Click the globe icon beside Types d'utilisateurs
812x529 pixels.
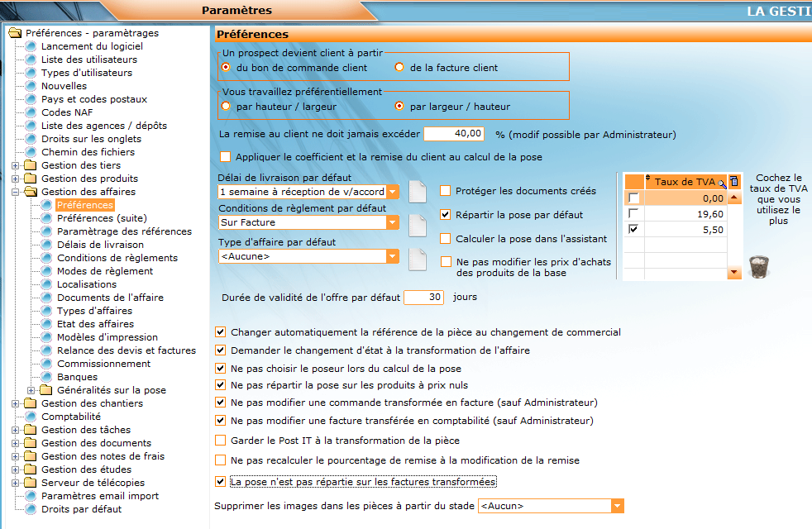pos(31,73)
